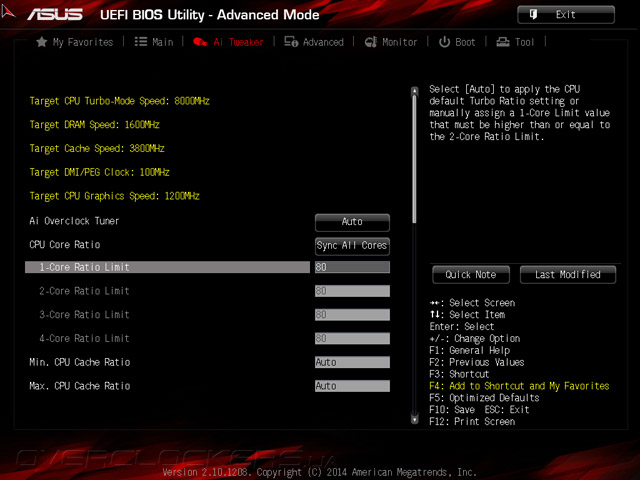Click the F10: Save ESC: Exit hint
Screen dimensions: 640x480
pyautogui.click(x=479, y=410)
